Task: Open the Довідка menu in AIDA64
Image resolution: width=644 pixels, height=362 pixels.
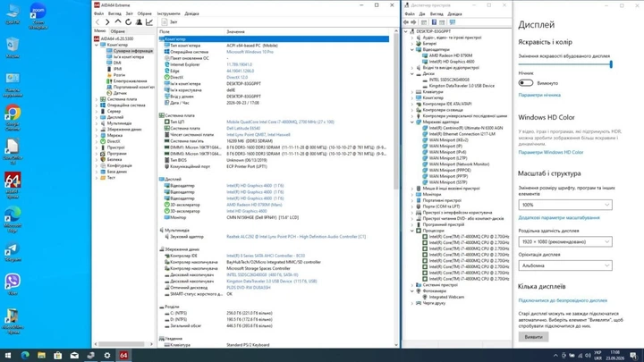Action: point(191,13)
